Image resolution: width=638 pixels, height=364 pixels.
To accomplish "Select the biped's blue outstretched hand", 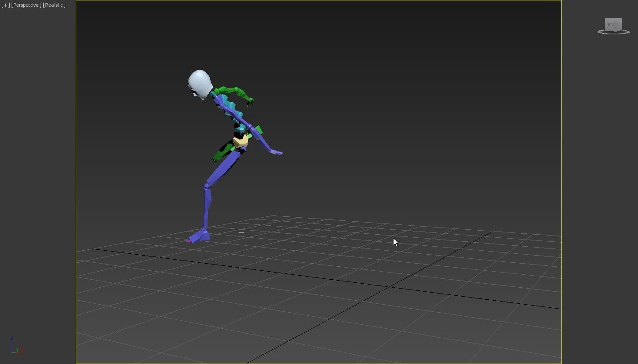I will [277, 153].
